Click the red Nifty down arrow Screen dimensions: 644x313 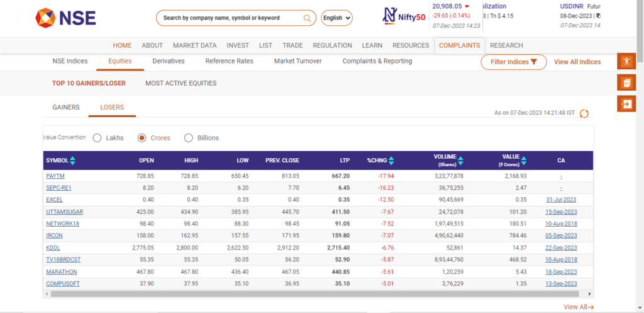click(x=467, y=6)
